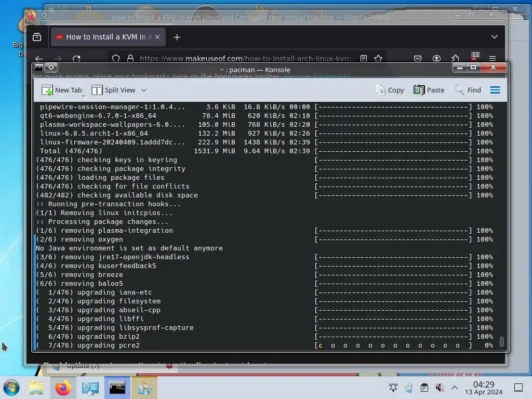Click the Manage bookmarks link in Firefox
The image size is (532, 399).
point(317,76)
